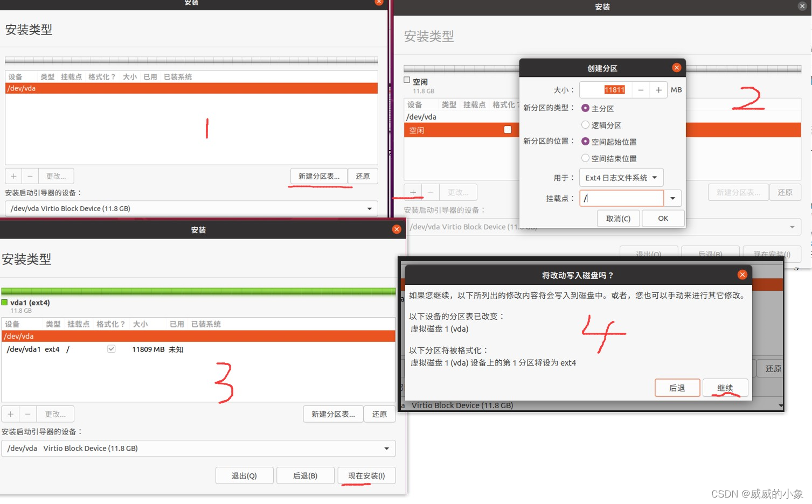
Task: Check the checkbox on the 空闲 row
Action: pos(506,130)
